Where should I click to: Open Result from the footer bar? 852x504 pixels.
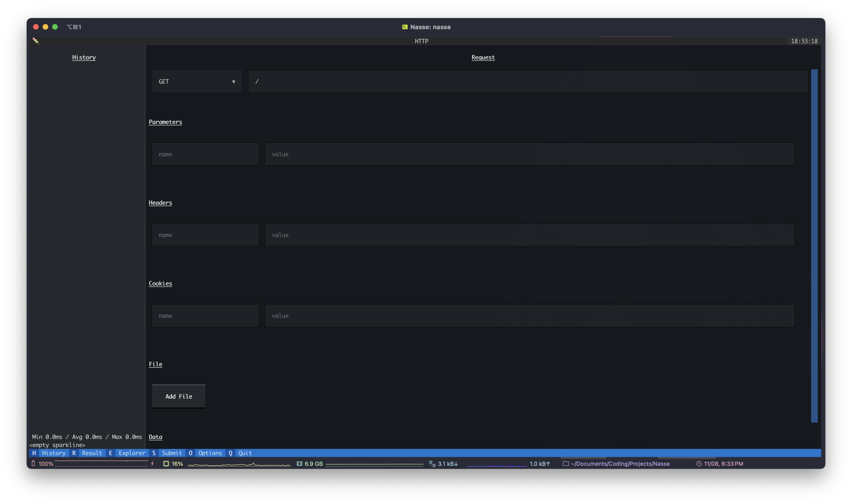tap(92, 453)
